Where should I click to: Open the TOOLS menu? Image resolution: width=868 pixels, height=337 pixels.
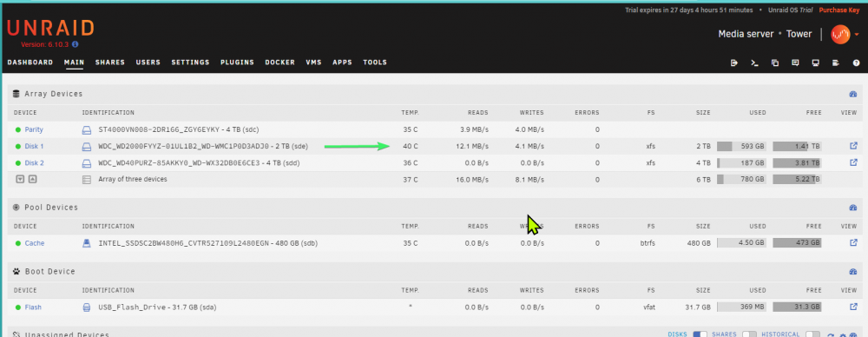pyautogui.click(x=375, y=63)
